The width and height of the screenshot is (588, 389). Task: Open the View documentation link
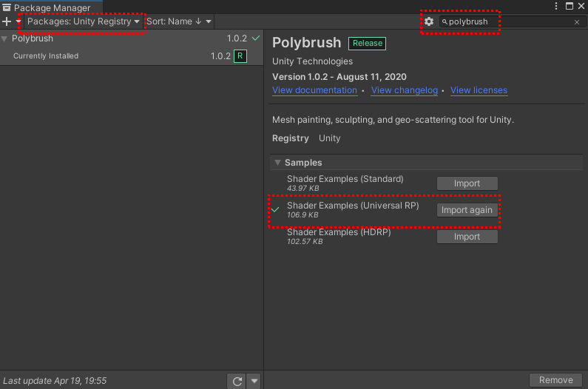314,90
